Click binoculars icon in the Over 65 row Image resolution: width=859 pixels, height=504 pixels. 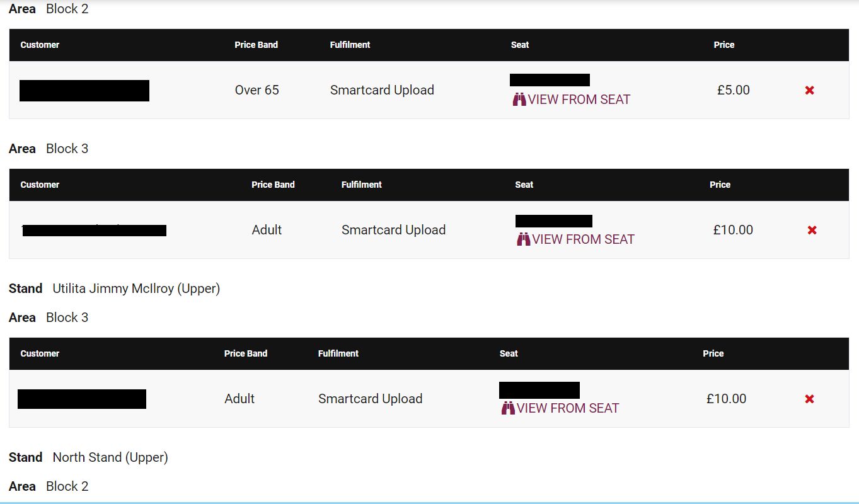[x=519, y=100]
